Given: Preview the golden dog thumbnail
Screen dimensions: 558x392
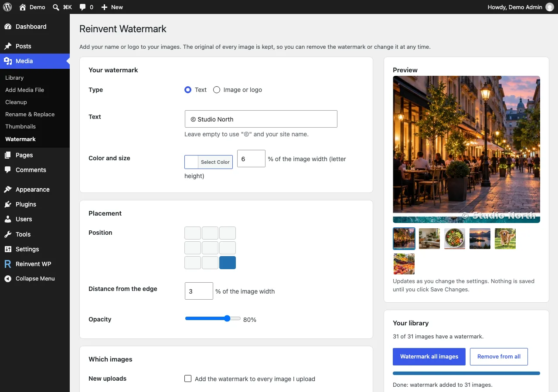Looking at the screenshot, I should click(505, 238).
